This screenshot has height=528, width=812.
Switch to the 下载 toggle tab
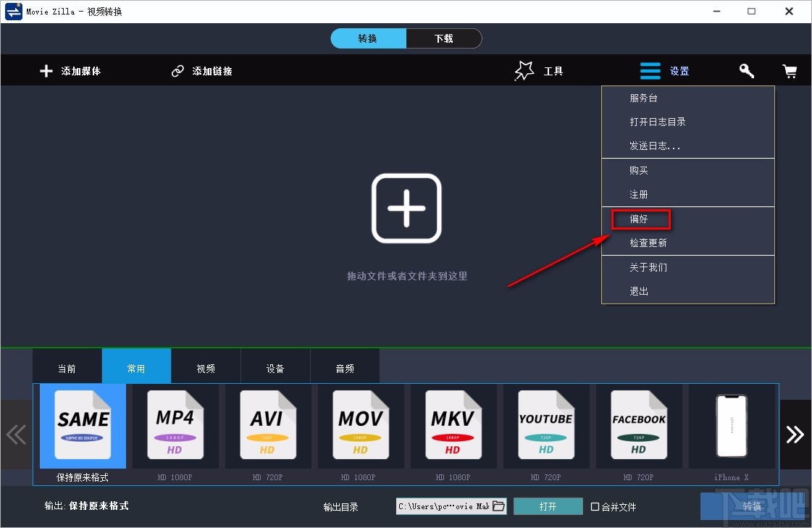(x=444, y=38)
